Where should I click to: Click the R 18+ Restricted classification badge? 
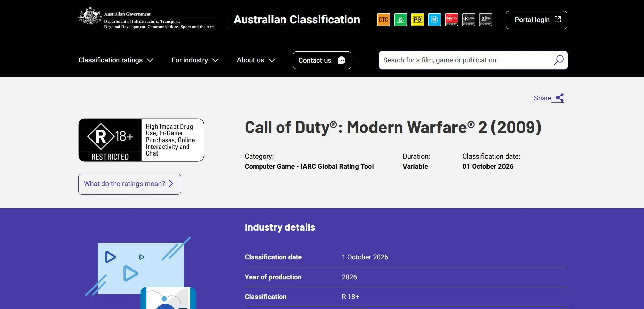[141, 140]
